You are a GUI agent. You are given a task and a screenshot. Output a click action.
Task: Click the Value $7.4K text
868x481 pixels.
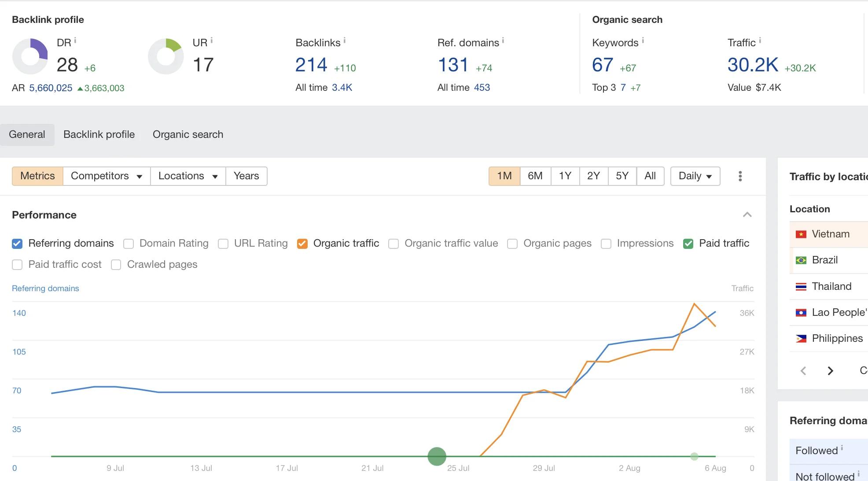pos(754,88)
